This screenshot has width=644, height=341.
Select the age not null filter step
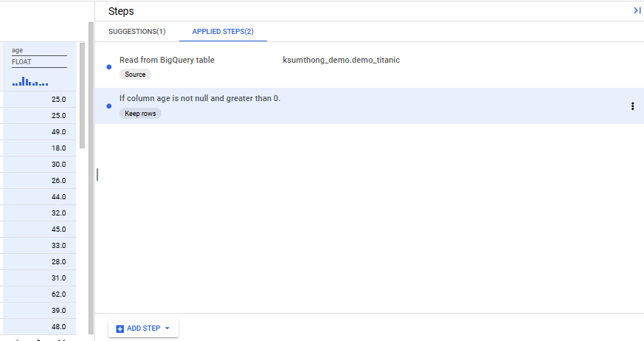pos(200,99)
